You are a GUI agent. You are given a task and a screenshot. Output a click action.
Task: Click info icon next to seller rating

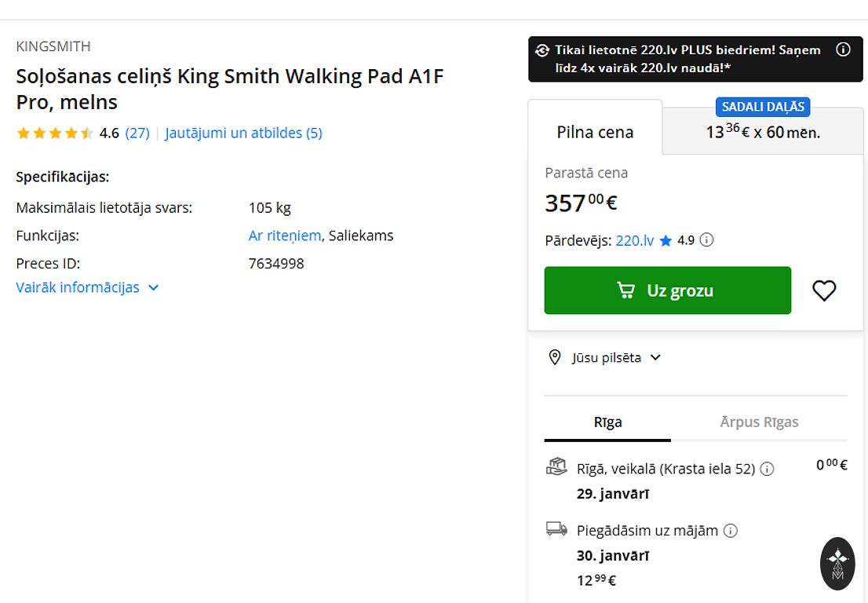tap(706, 240)
